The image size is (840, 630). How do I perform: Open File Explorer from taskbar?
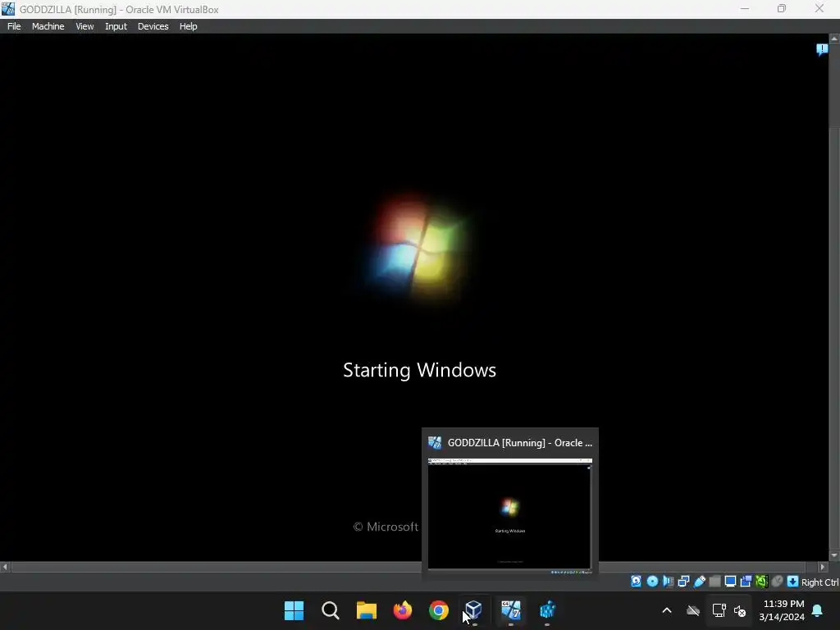[x=367, y=610]
